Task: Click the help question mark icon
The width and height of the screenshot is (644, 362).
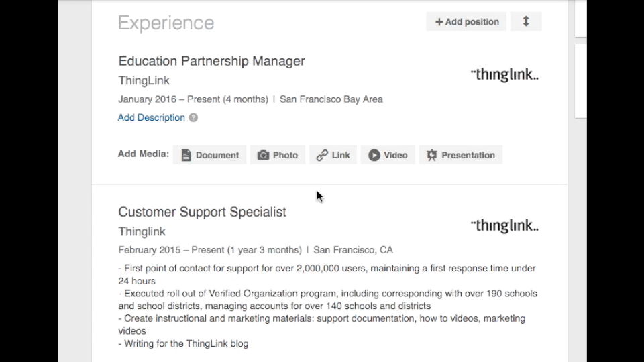Action: click(193, 118)
